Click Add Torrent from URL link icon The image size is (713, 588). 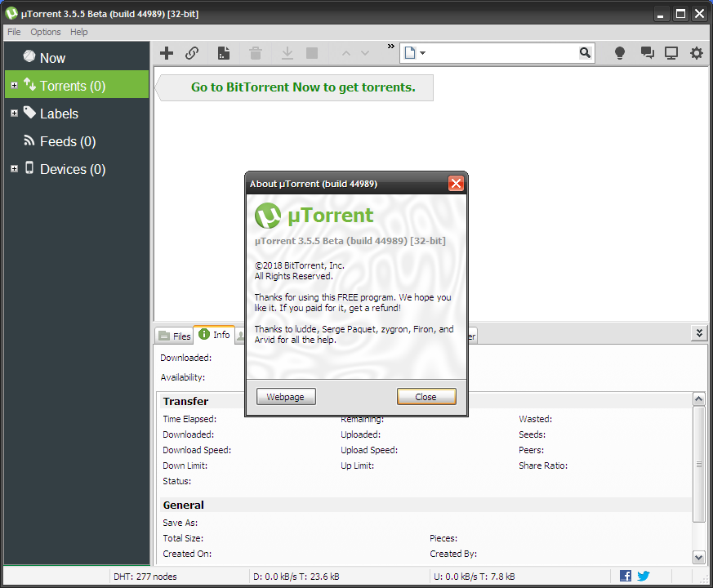pos(192,53)
